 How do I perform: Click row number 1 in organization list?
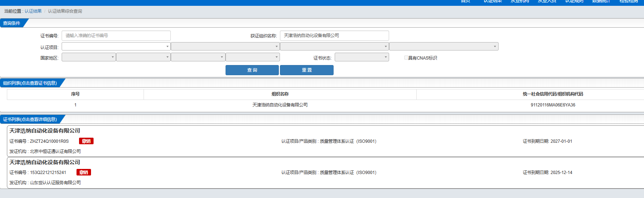click(x=75, y=105)
